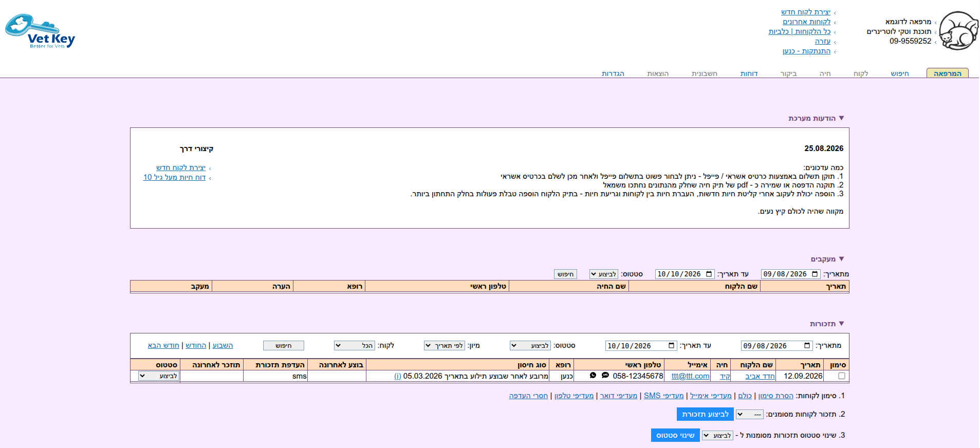Open the email link ttt@ttt.com
The height and width of the screenshot is (448, 980).
[691, 376]
